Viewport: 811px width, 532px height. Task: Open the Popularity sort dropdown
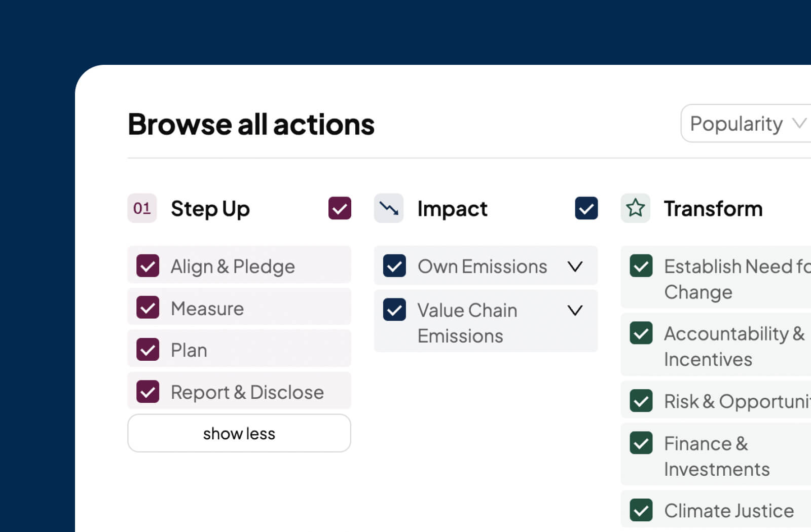(x=745, y=124)
